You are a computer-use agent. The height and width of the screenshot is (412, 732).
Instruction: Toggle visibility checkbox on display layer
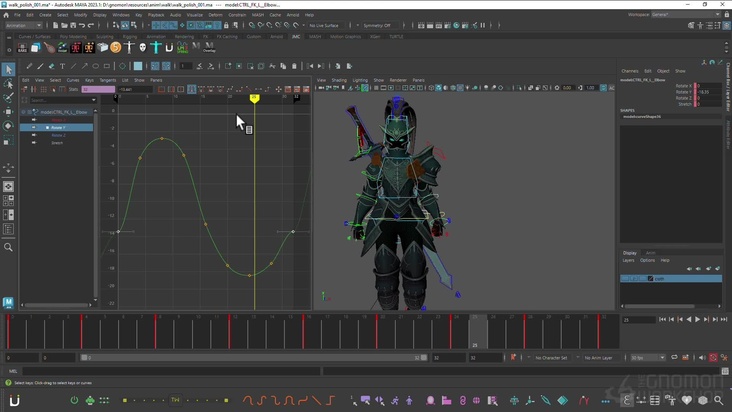[624, 279]
